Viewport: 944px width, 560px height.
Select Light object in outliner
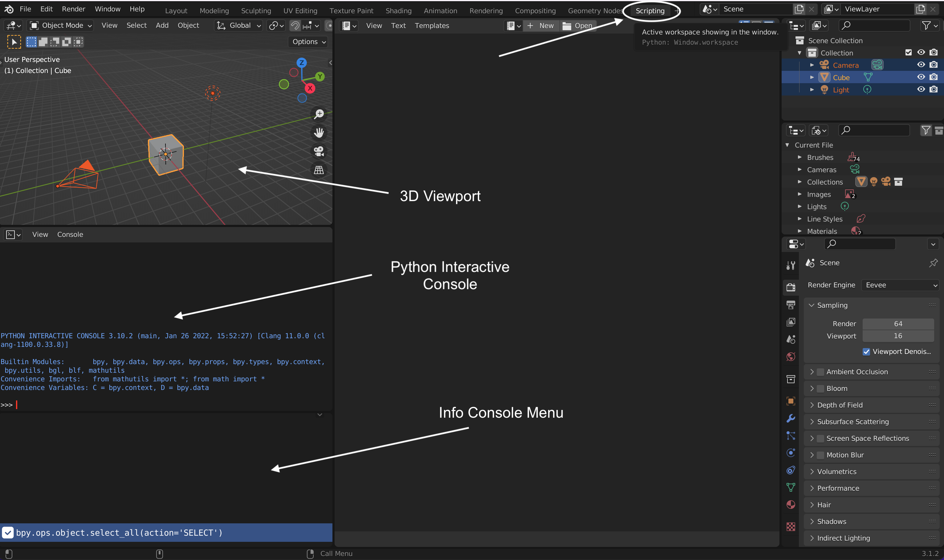(840, 90)
